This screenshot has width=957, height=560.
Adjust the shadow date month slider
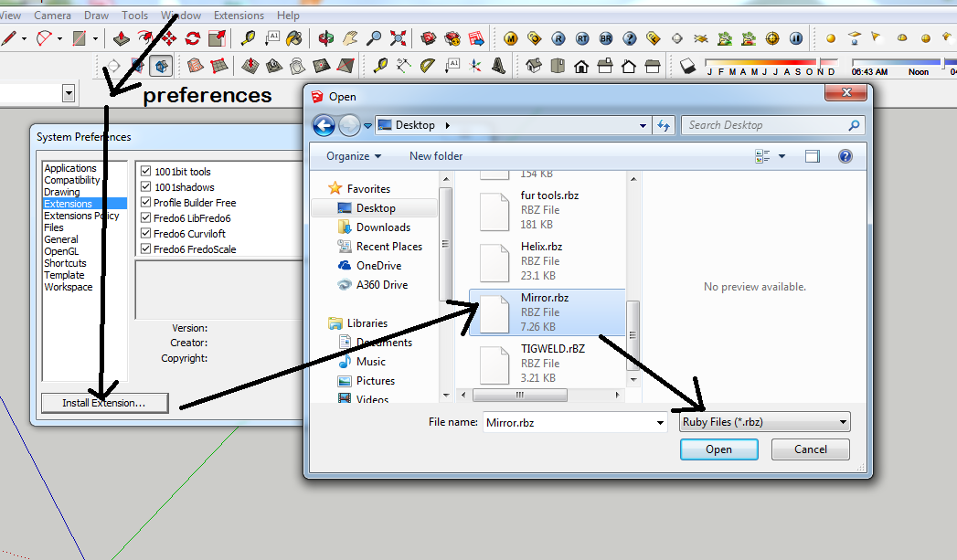point(771,61)
